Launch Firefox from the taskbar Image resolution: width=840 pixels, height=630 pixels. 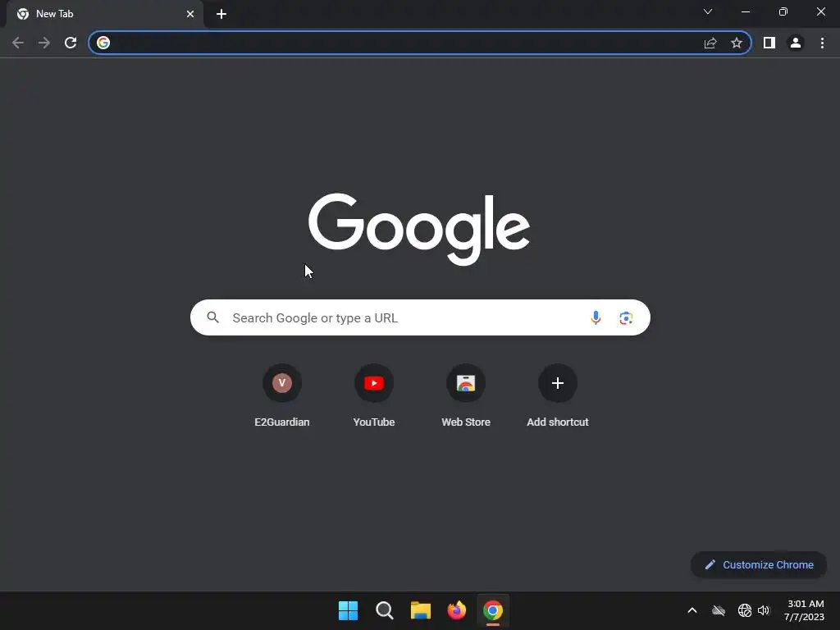[x=456, y=610]
